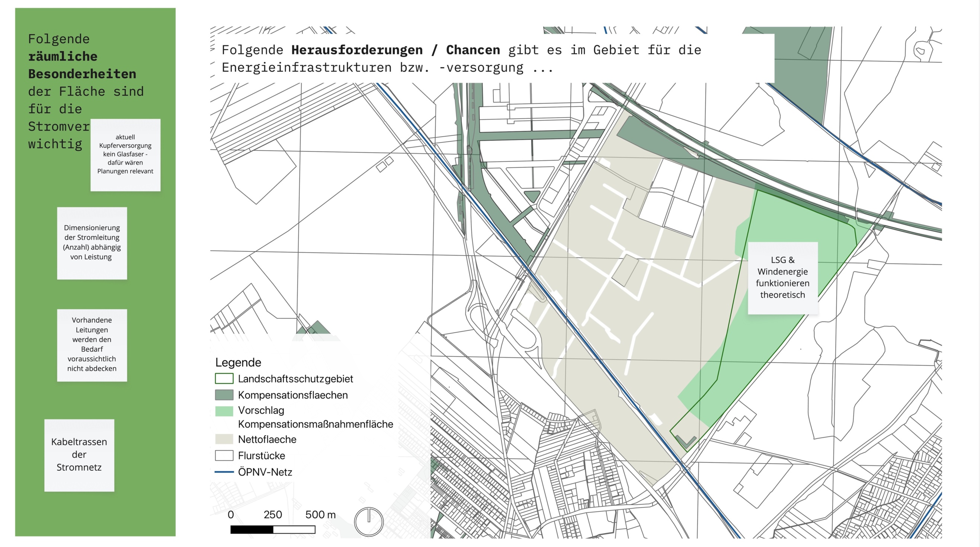Select the Nettoflaeche beige legend swatch
The width and height of the screenshot is (980, 547).
pyautogui.click(x=224, y=439)
